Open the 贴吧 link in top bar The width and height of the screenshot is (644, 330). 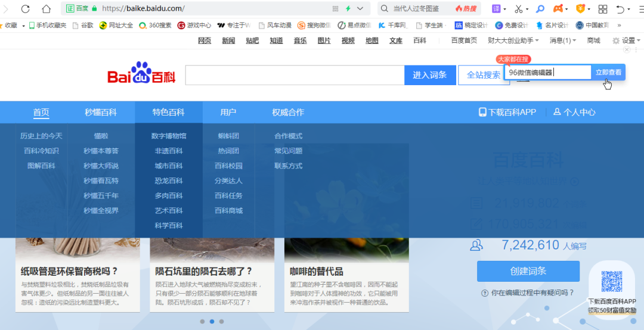point(252,41)
